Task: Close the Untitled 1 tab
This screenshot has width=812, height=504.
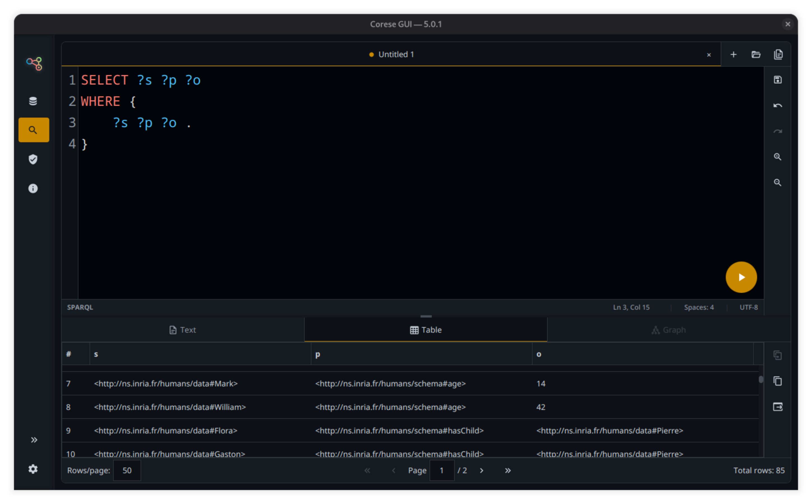Action: tap(709, 55)
